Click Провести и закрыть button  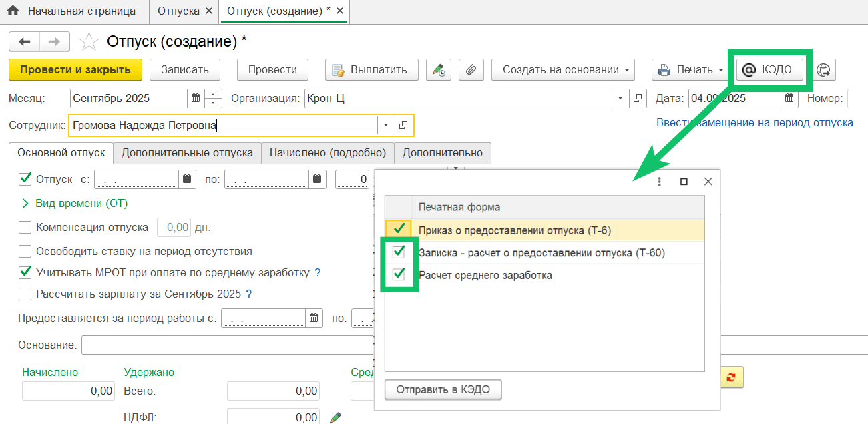click(75, 70)
